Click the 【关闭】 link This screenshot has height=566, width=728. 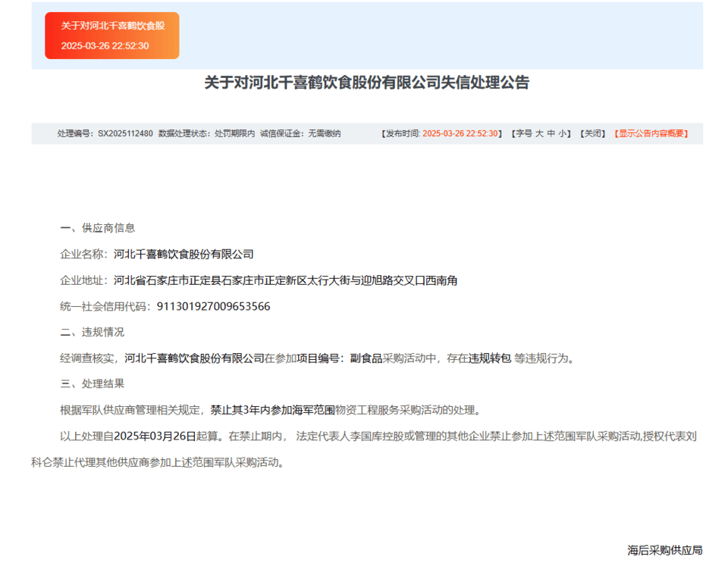[591, 133]
